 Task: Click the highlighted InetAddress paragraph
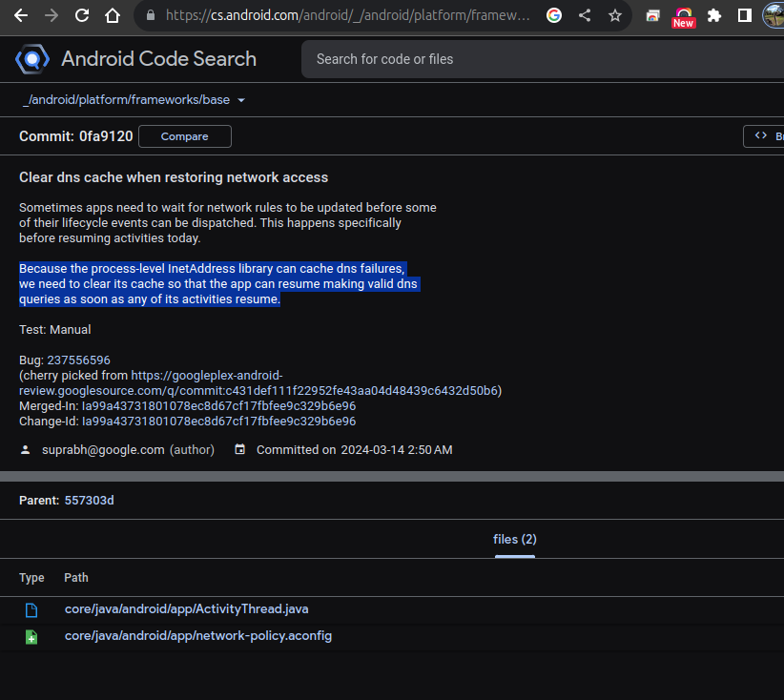click(x=219, y=284)
